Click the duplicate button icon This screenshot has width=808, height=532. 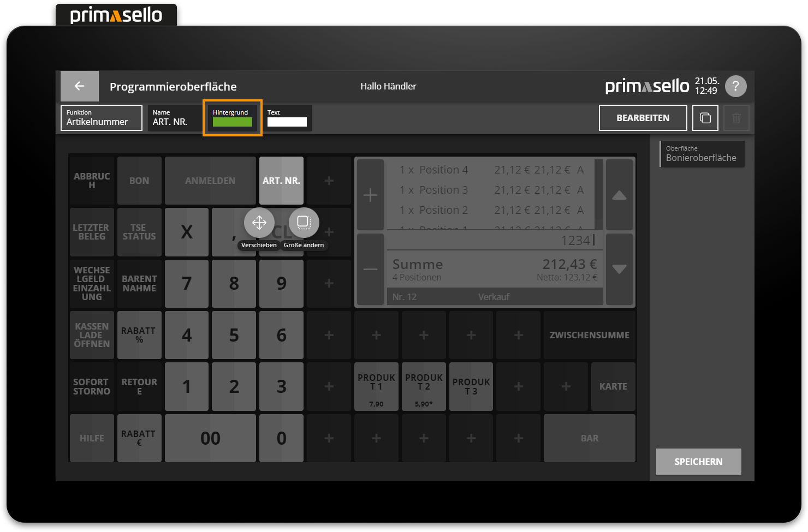tap(705, 118)
